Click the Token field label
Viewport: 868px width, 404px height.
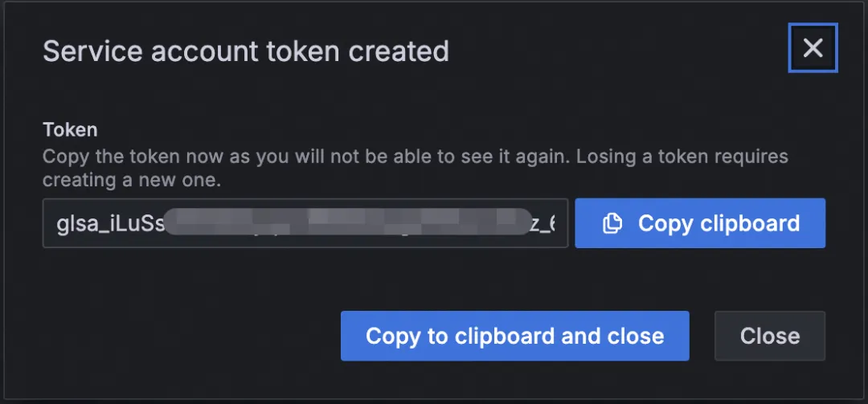(70, 130)
